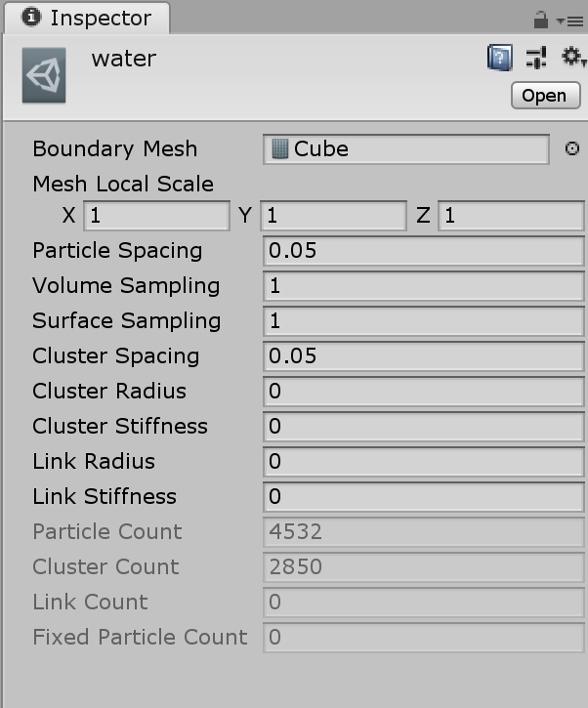Click the Surface Sampling label
The height and width of the screenshot is (708, 588).
point(127,321)
